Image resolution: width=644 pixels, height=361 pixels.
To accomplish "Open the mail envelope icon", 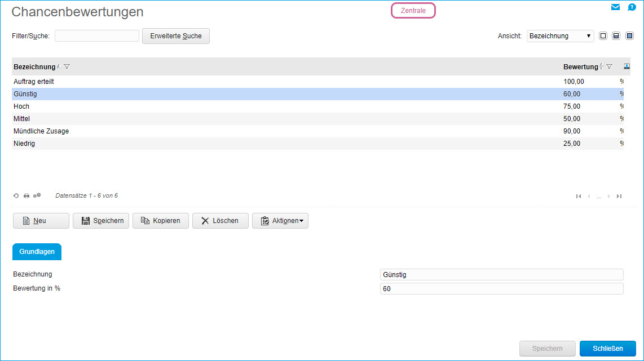I will pos(616,7).
